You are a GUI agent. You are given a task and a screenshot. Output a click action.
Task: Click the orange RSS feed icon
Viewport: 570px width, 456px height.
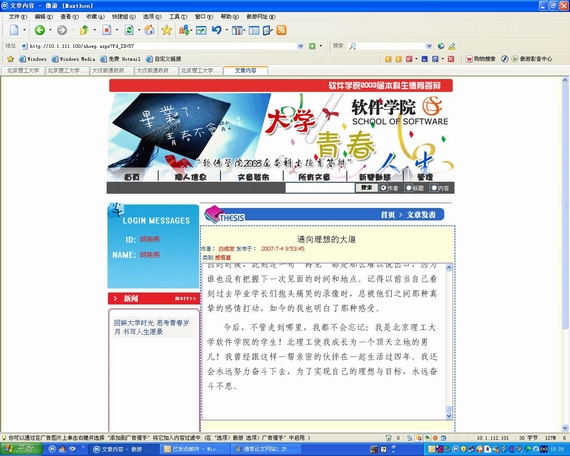281,30
